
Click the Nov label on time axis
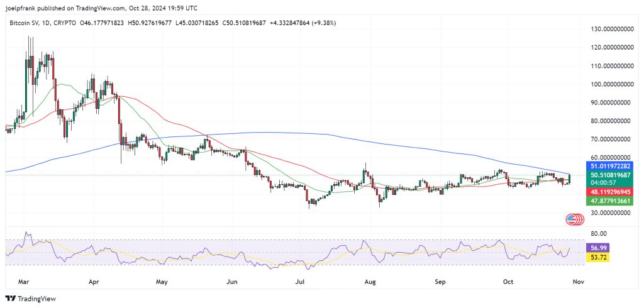click(x=579, y=282)
